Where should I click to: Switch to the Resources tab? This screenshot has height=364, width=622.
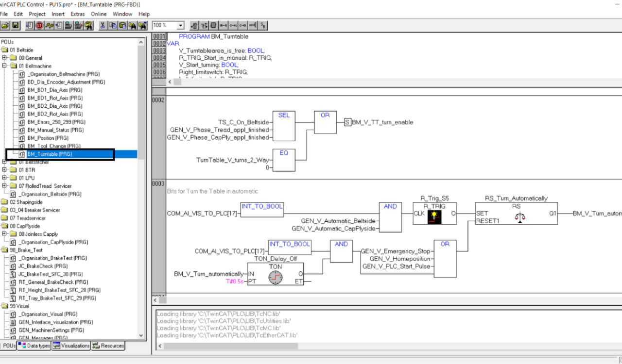[x=108, y=346]
